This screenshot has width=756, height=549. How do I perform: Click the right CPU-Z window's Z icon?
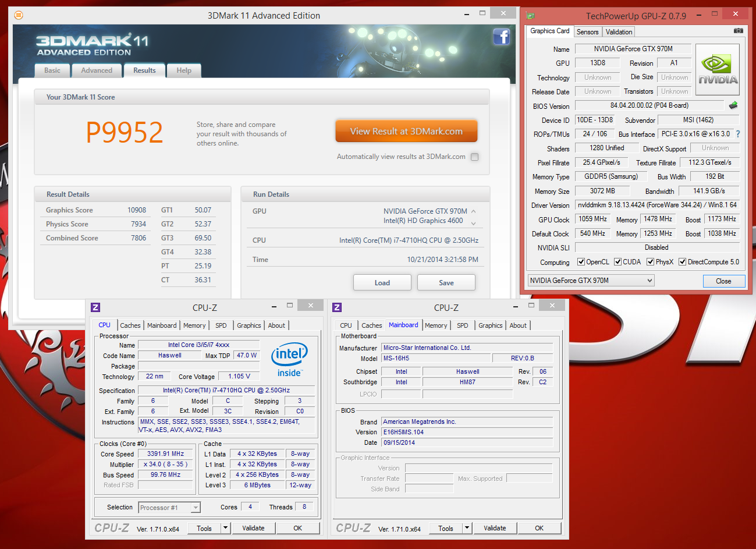337,307
